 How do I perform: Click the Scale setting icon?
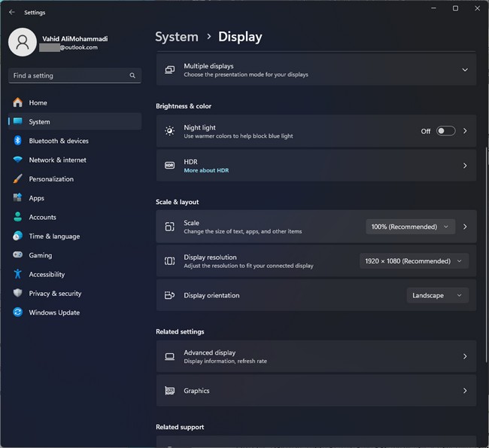click(x=170, y=227)
